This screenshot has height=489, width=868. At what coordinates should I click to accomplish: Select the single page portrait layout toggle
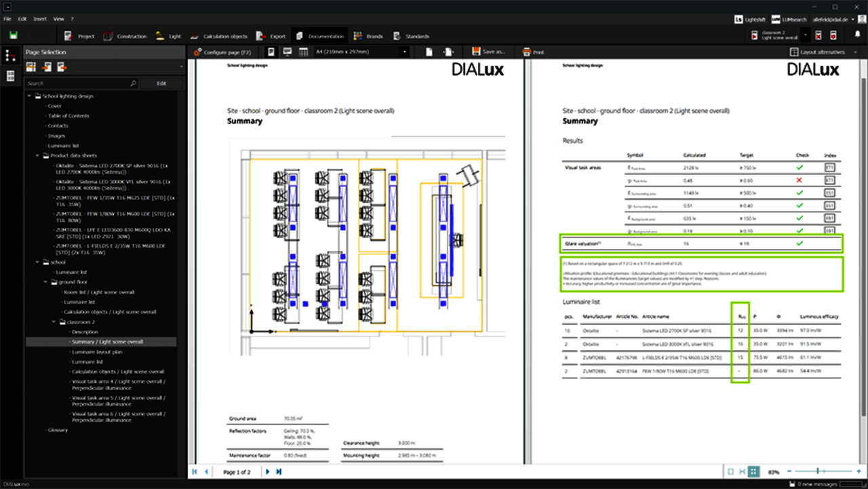pos(271,52)
